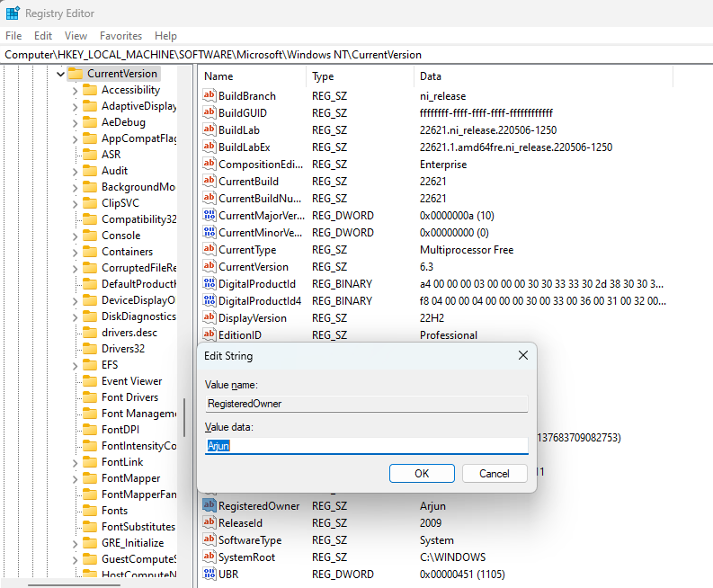Select the CompositionEdi... value row
The image size is (713, 588).
(x=435, y=165)
